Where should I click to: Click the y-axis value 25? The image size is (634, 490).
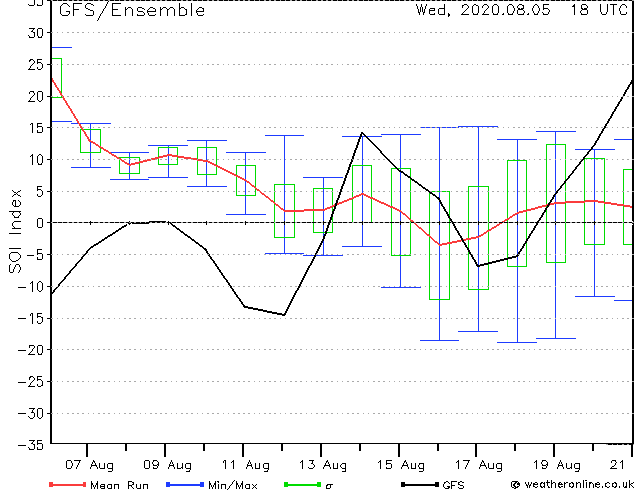click(x=35, y=65)
